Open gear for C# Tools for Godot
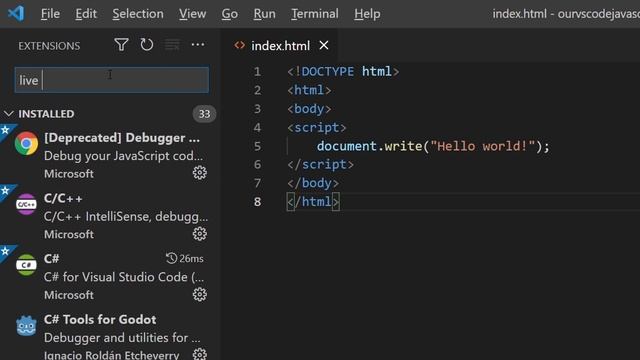 tap(200, 354)
